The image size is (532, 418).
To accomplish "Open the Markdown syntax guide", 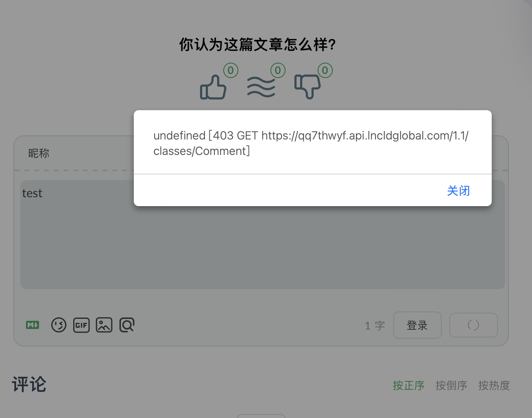I will click(x=33, y=325).
